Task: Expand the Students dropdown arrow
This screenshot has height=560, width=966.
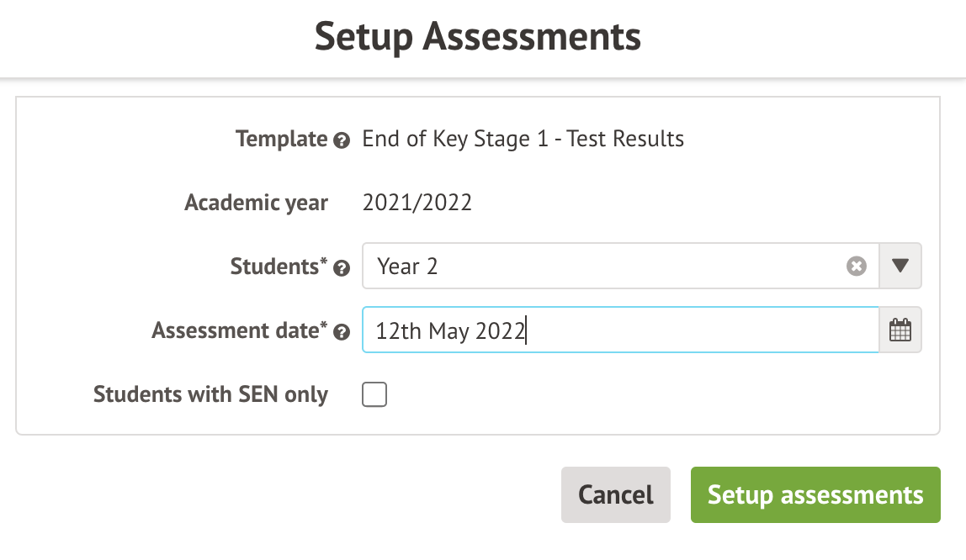Action: [x=900, y=267]
